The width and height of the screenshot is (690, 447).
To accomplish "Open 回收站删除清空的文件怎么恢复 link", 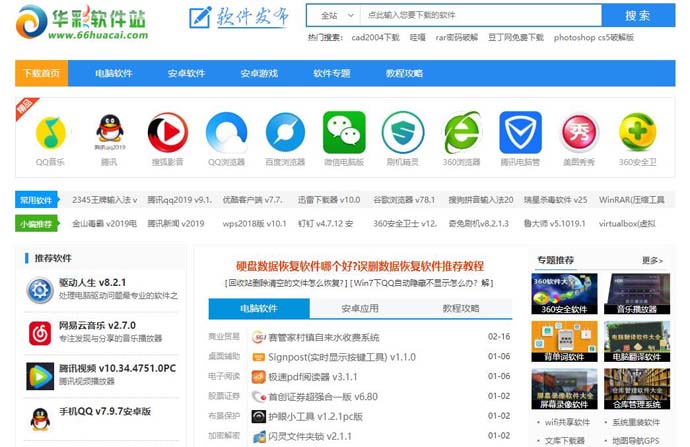I will point(287,283).
